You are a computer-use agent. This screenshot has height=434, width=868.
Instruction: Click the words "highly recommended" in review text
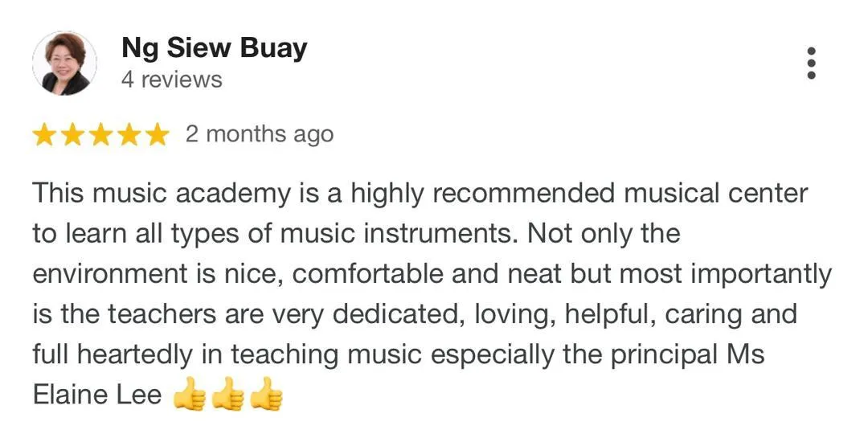483,194
